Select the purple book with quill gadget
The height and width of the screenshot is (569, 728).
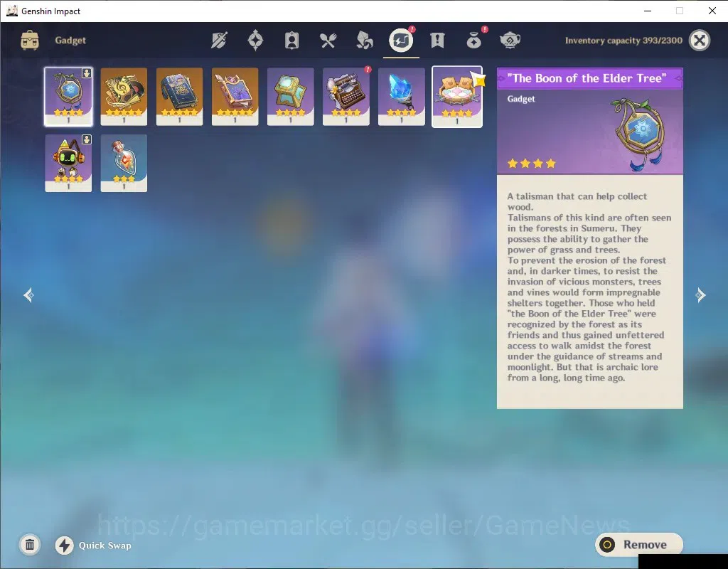pyautogui.click(x=235, y=97)
